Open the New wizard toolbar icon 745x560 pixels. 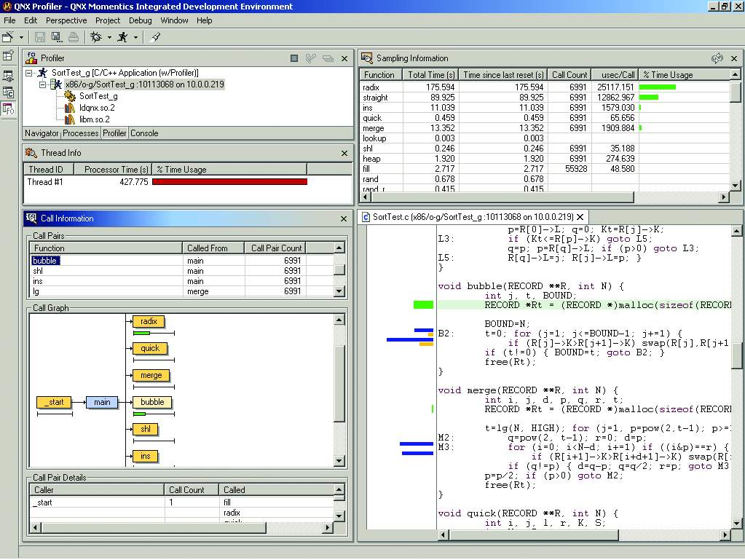[x=8, y=37]
